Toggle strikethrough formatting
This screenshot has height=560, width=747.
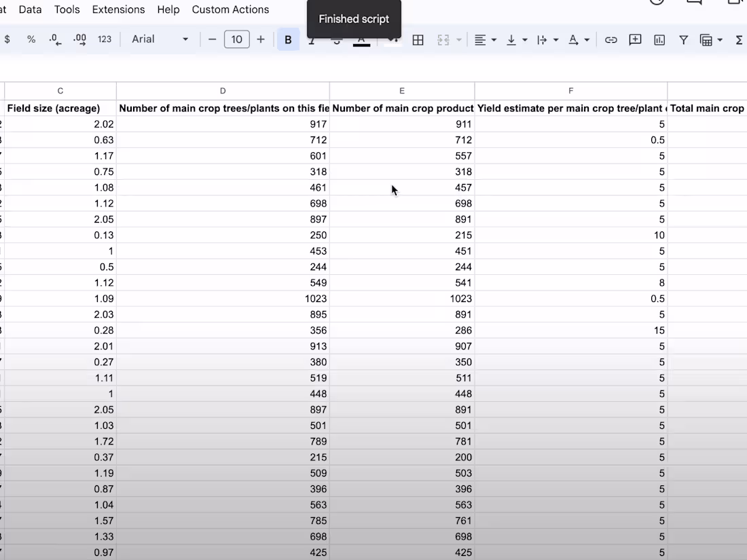[x=336, y=39]
